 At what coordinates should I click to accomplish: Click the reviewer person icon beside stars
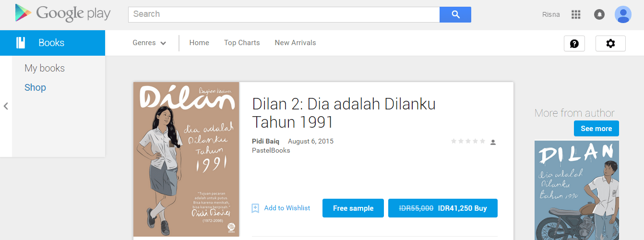[493, 142]
